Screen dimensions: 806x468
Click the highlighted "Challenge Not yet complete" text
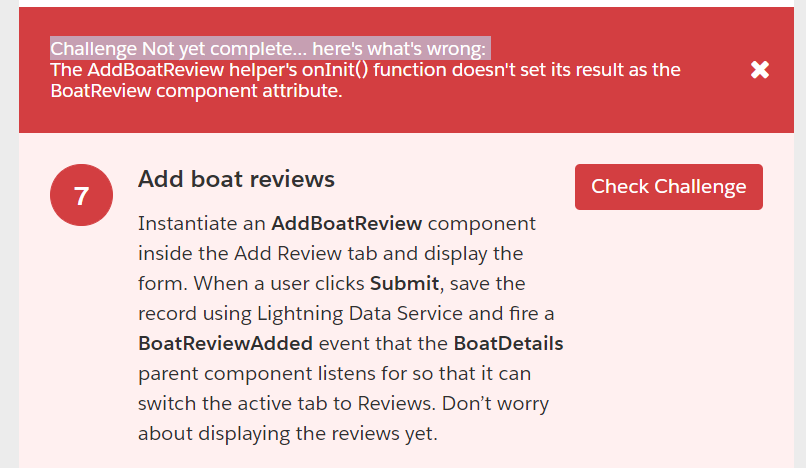click(270, 49)
